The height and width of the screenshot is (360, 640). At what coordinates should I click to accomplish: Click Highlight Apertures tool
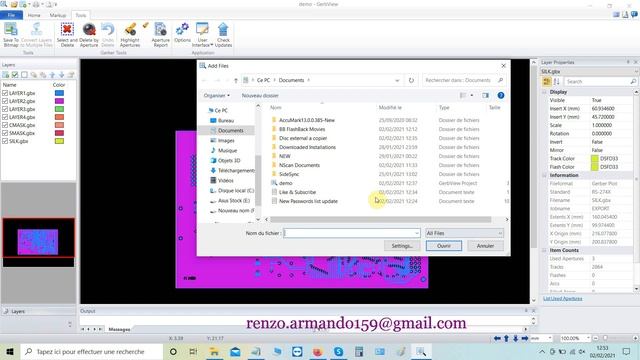pos(130,35)
